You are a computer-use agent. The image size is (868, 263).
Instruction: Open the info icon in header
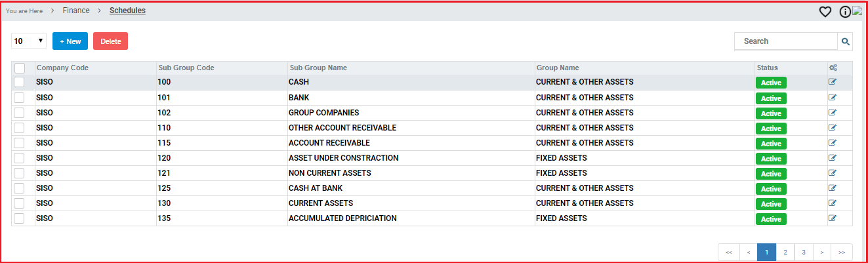point(845,12)
